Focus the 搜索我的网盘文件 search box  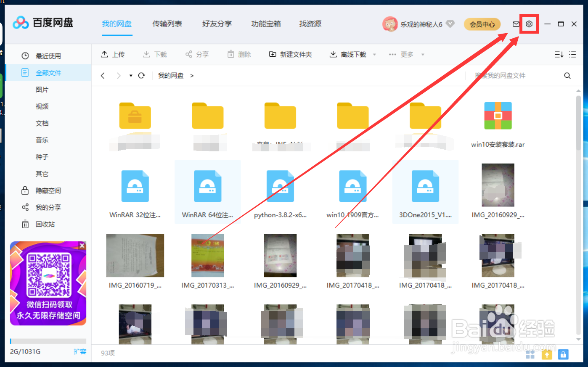click(x=513, y=76)
